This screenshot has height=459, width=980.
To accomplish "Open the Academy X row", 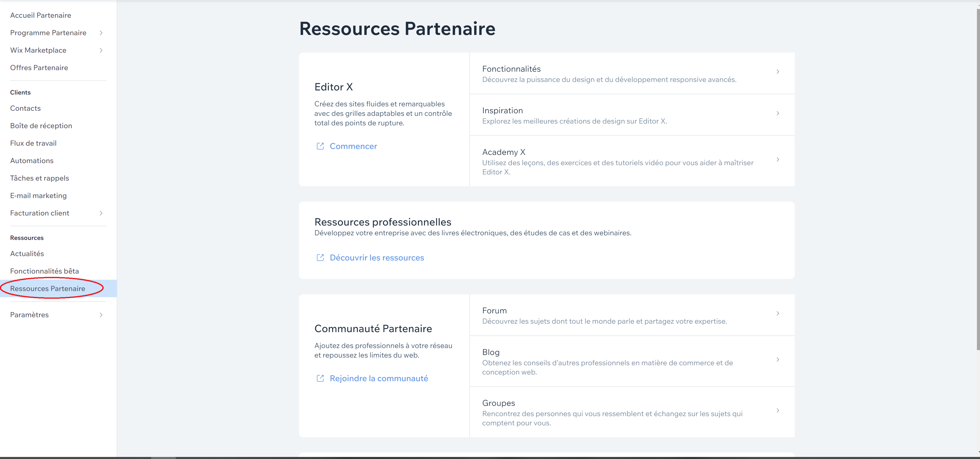I will click(x=632, y=161).
